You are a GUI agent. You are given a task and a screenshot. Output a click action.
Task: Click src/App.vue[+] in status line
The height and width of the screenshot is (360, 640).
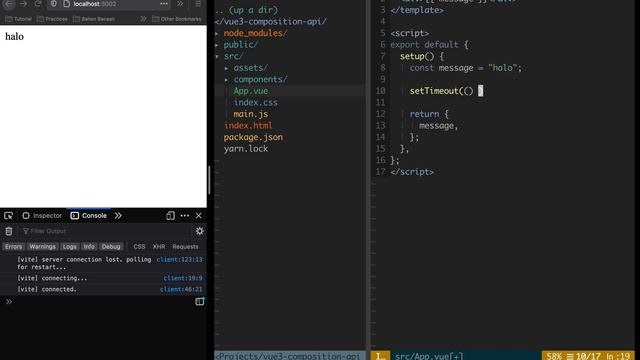[x=429, y=356]
